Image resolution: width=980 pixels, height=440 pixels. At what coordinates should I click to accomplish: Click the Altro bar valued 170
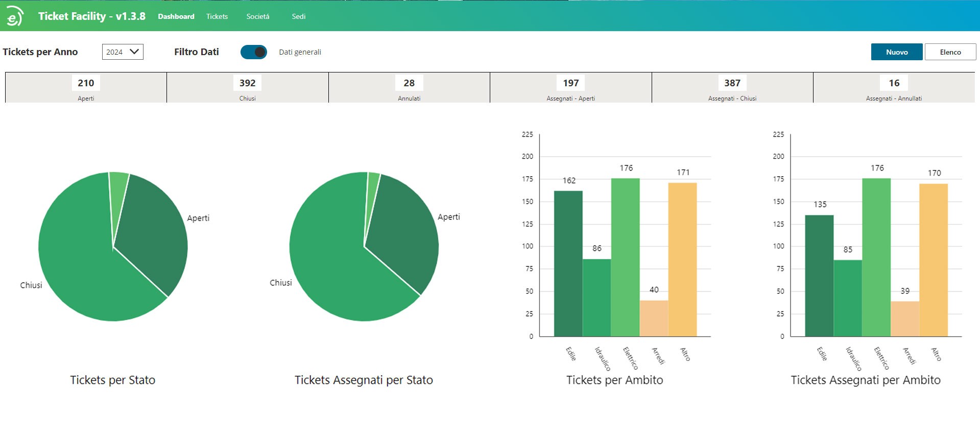point(934,260)
